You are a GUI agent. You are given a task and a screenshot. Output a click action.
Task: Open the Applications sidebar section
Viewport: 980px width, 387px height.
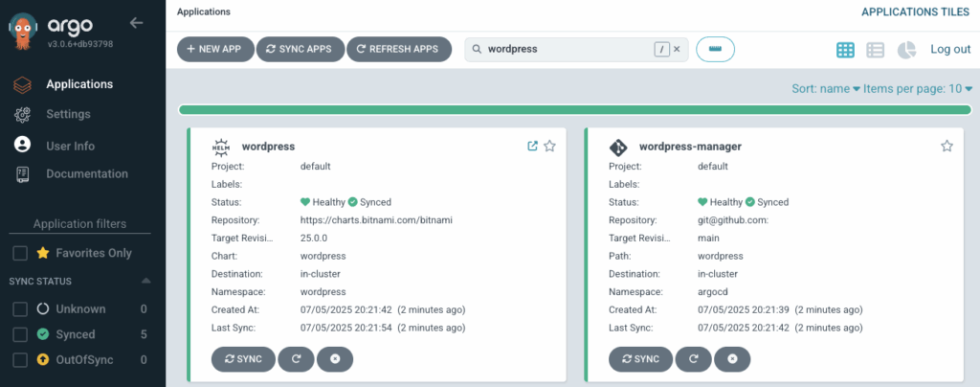point(79,83)
